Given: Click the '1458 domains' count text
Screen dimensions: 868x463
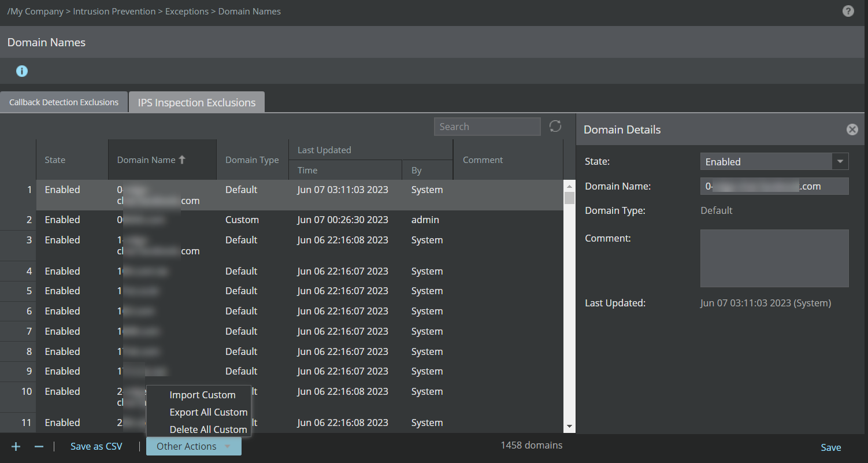Looking at the screenshot, I should click(x=532, y=445).
